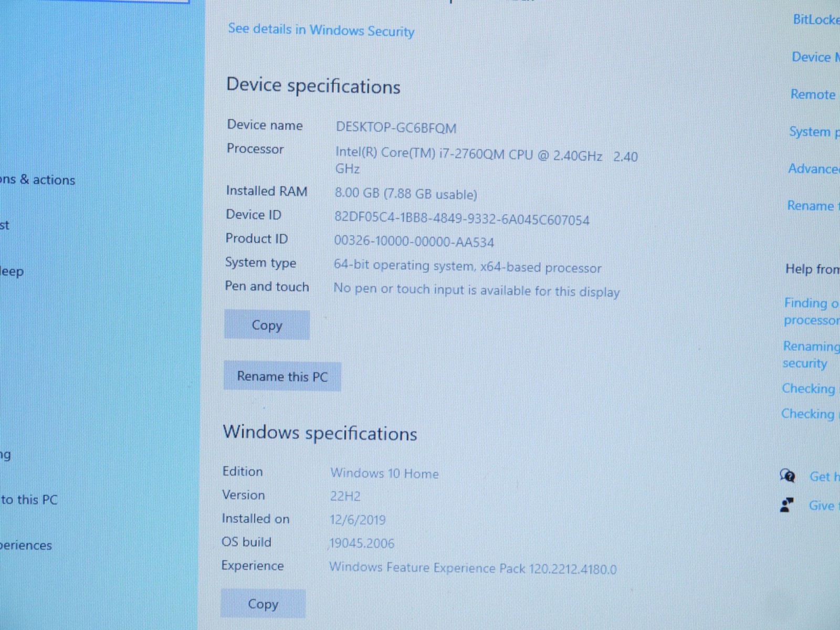Image resolution: width=840 pixels, height=630 pixels.
Task: Open the Remote desktop link
Action: click(x=813, y=94)
